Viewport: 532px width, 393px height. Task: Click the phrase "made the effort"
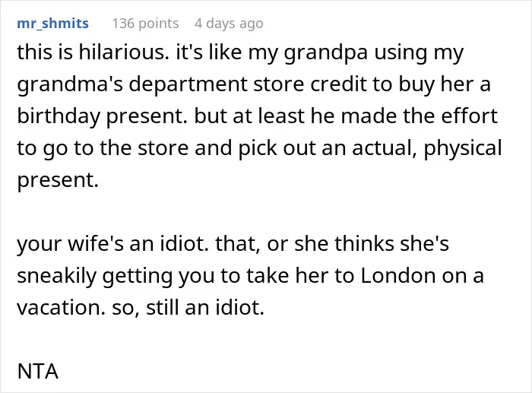(x=419, y=116)
